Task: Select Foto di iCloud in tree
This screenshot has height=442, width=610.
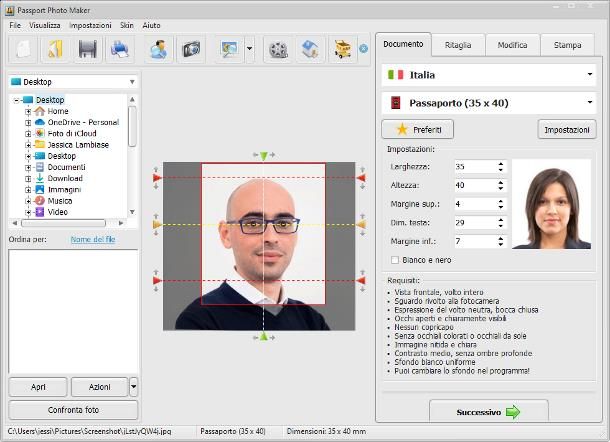Action: pyautogui.click(x=72, y=134)
